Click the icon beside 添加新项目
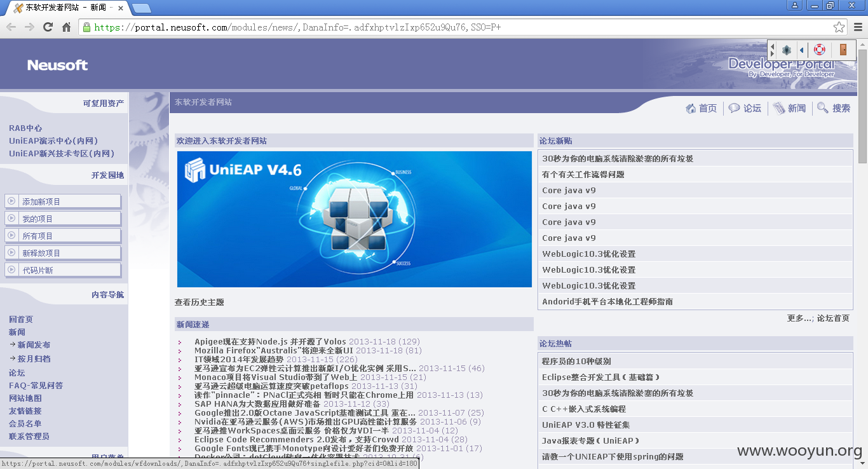868x469 pixels. tap(11, 201)
